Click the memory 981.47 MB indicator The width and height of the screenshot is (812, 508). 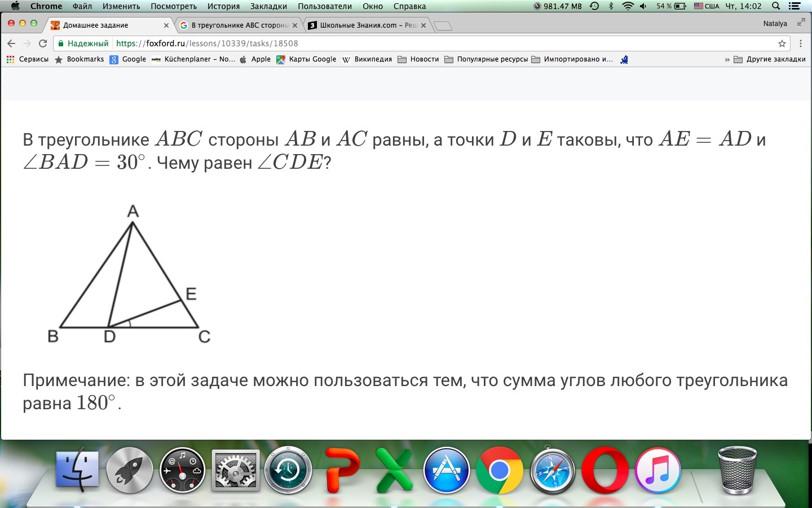(557, 6)
